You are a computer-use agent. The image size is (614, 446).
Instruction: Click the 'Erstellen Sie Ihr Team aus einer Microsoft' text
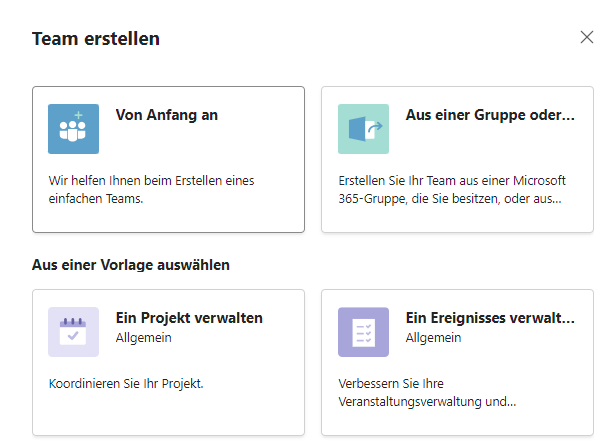(x=452, y=181)
